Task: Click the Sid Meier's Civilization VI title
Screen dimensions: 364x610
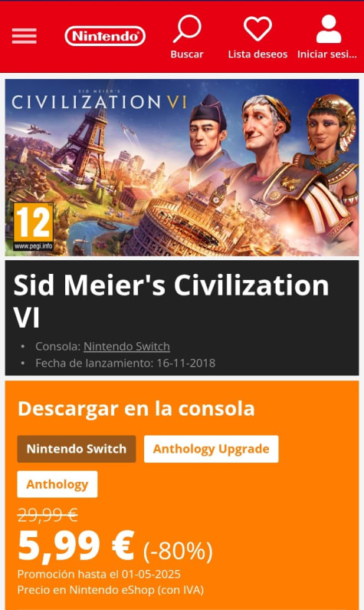Action: [171, 302]
